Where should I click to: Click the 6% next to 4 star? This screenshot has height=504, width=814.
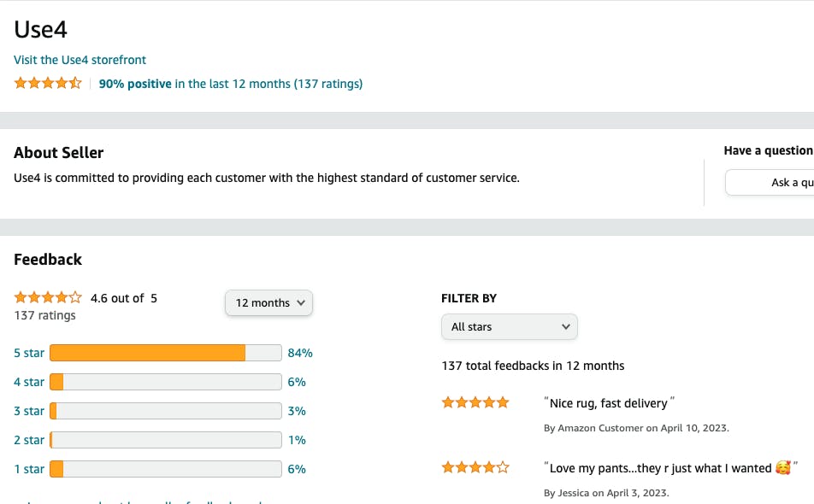(297, 382)
